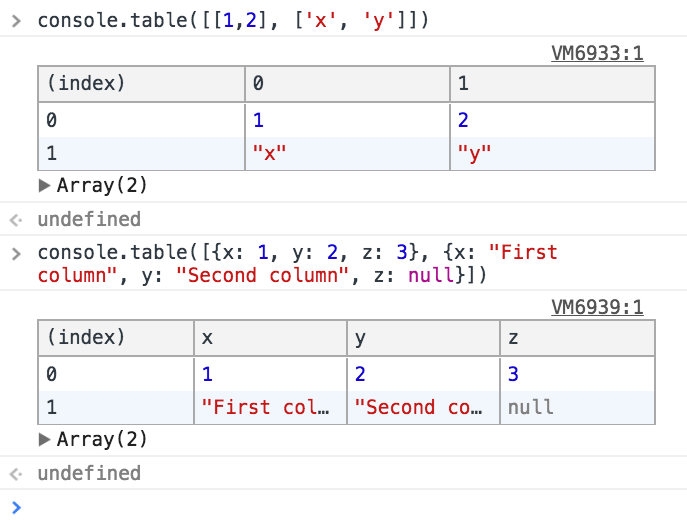The height and width of the screenshot is (523, 687).
Task: Click the "0" column header in first table
Action: (346, 84)
